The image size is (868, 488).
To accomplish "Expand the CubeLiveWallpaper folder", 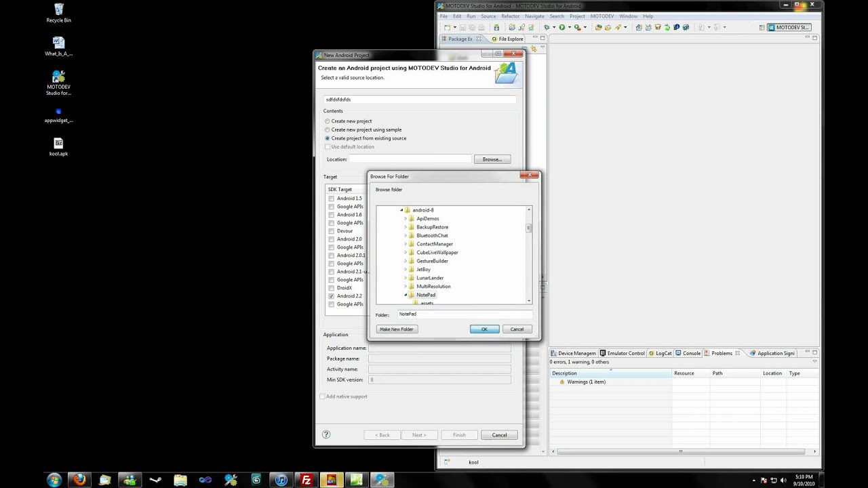I will coord(406,253).
